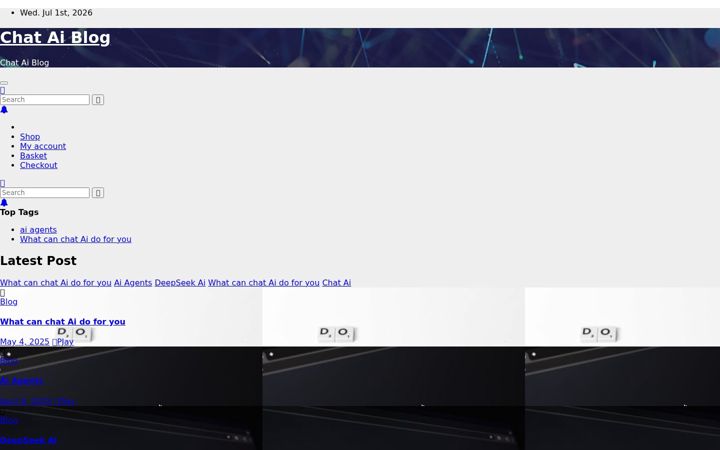This screenshot has width=720, height=450.
Task: Select 'What can chat Ai do for you' tag
Action: coord(75,239)
